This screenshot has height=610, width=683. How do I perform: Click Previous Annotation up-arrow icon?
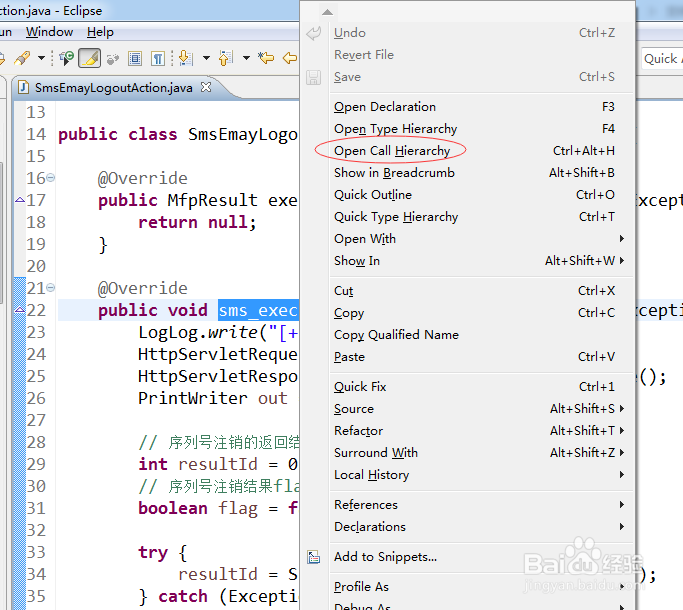click(226, 58)
